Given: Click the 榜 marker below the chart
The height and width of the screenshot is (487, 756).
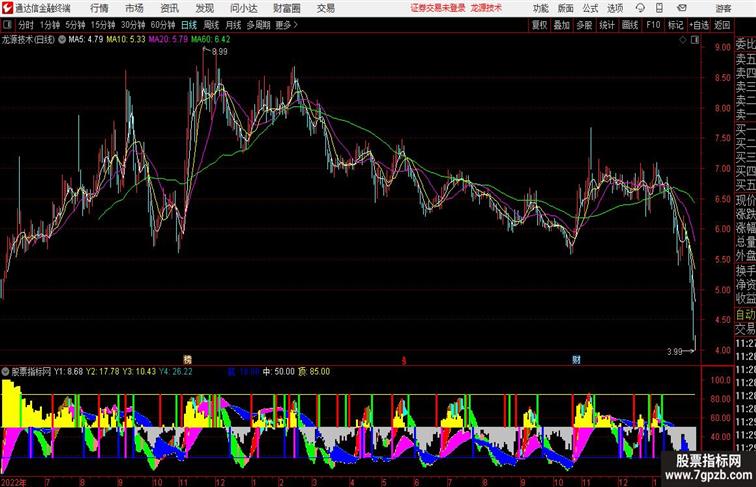Looking at the screenshot, I should coord(185,358).
